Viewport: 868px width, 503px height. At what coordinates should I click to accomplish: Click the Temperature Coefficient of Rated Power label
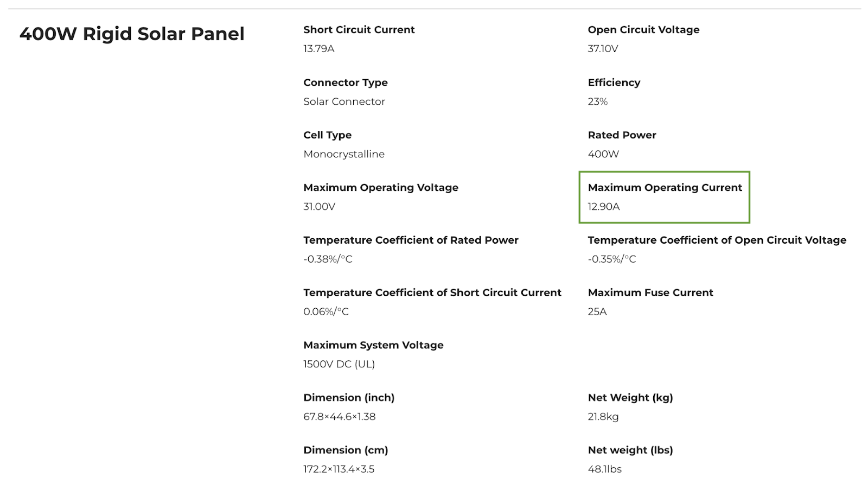[411, 240]
